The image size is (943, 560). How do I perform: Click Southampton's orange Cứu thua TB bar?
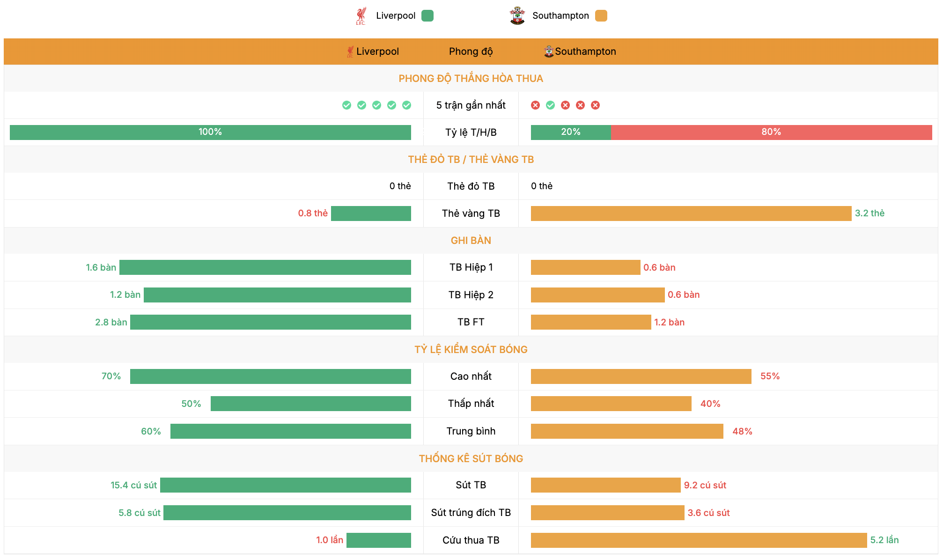pyautogui.click(x=699, y=540)
